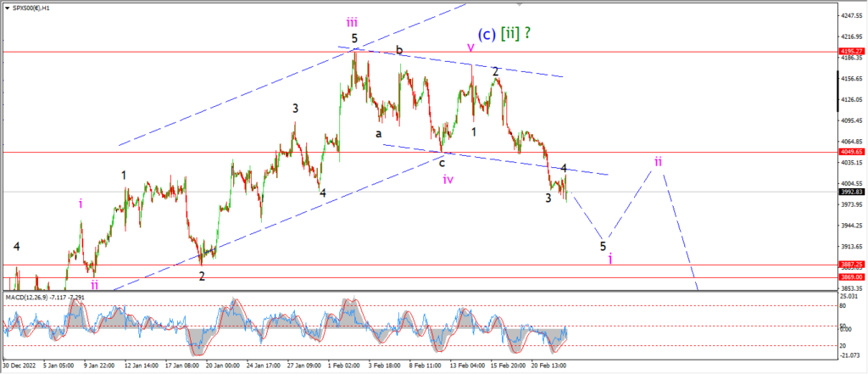Image resolution: width=868 pixels, height=374 pixels.
Task: Select the black 5 label above the peak
Action: (354, 39)
